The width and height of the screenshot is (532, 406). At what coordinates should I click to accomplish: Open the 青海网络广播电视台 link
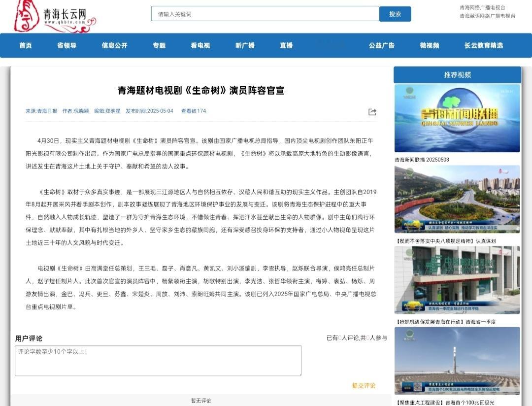[x=482, y=7]
